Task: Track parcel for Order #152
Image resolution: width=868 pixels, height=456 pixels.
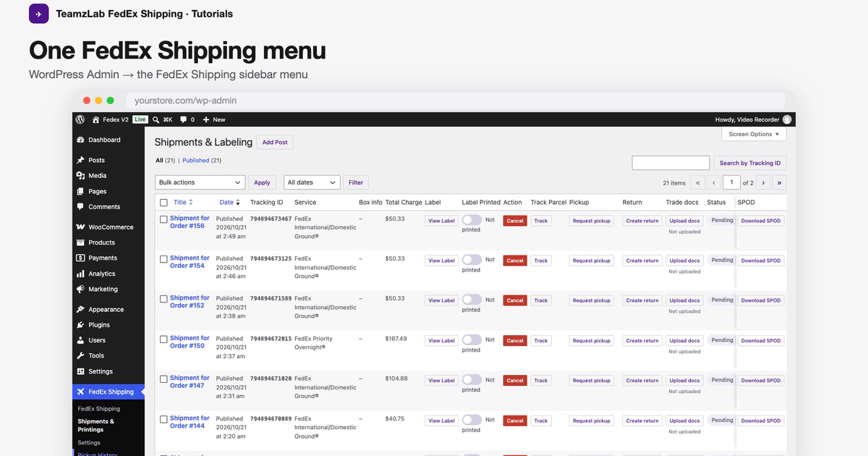Action: pos(541,300)
